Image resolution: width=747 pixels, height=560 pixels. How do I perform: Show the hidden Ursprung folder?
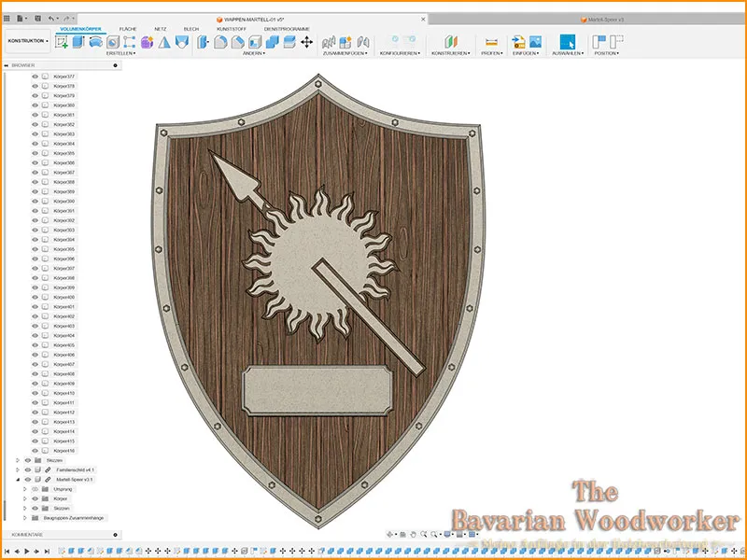[35, 489]
